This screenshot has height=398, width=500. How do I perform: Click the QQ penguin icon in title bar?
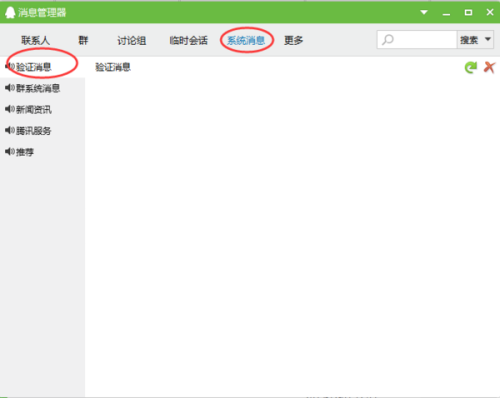[x=10, y=13]
